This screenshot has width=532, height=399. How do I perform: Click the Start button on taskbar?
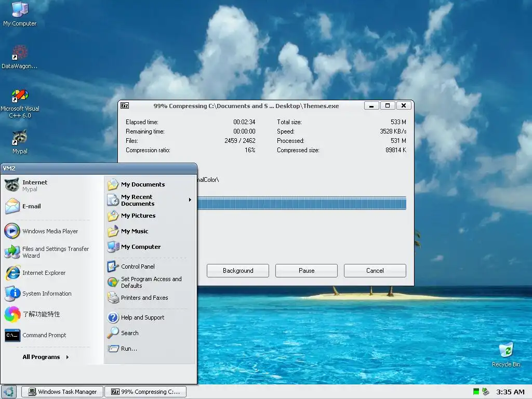[x=9, y=392]
